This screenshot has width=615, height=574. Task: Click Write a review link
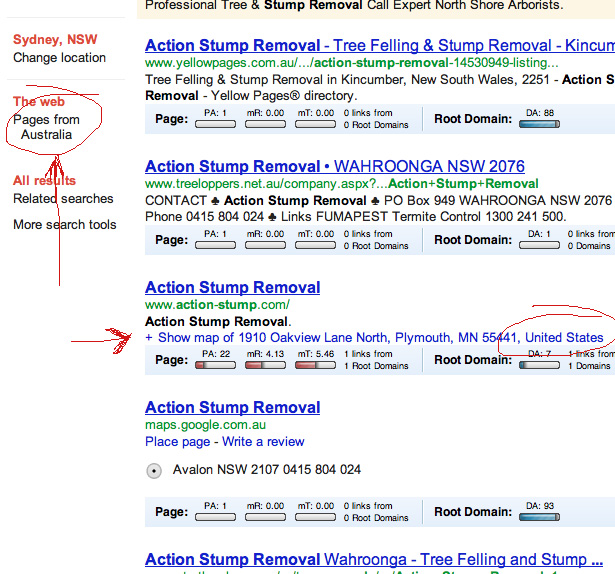[263, 442]
